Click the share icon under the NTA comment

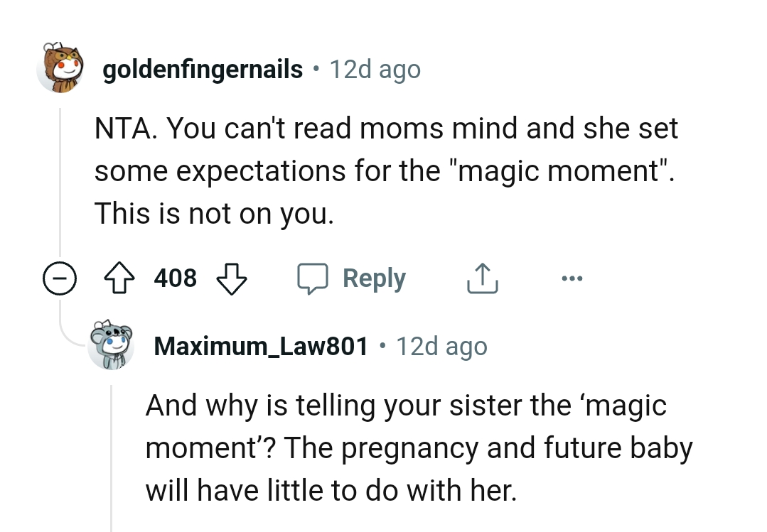pyautogui.click(x=482, y=278)
